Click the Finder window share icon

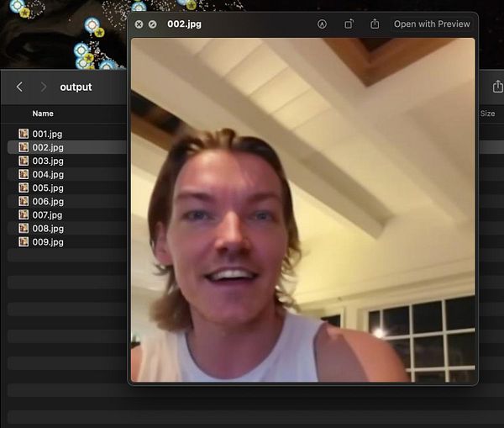coord(497,87)
